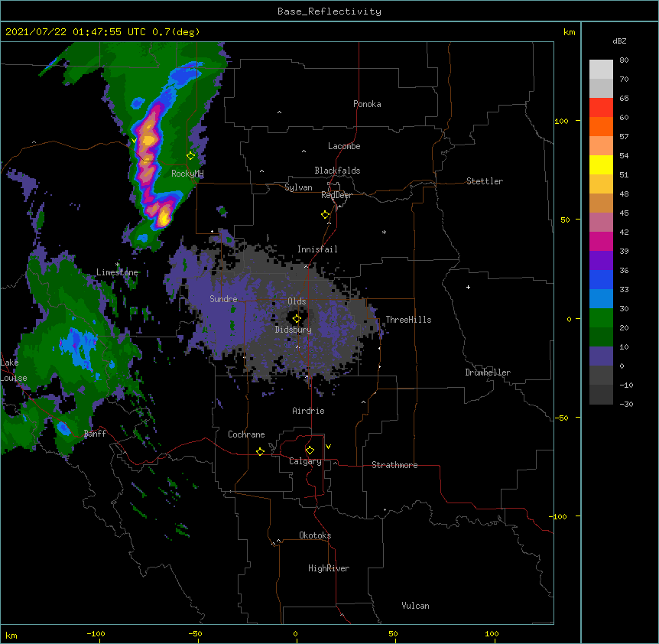Pick the slate purple 0-10 dBZ swatch
This screenshot has width=659, height=644.
click(x=601, y=356)
